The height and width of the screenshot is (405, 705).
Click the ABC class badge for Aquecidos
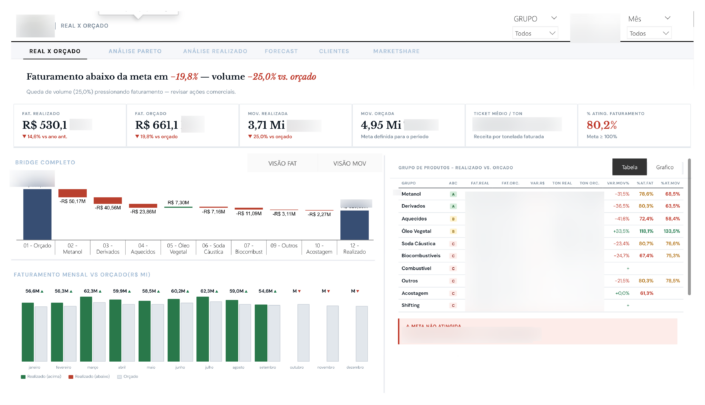pos(454,218)
